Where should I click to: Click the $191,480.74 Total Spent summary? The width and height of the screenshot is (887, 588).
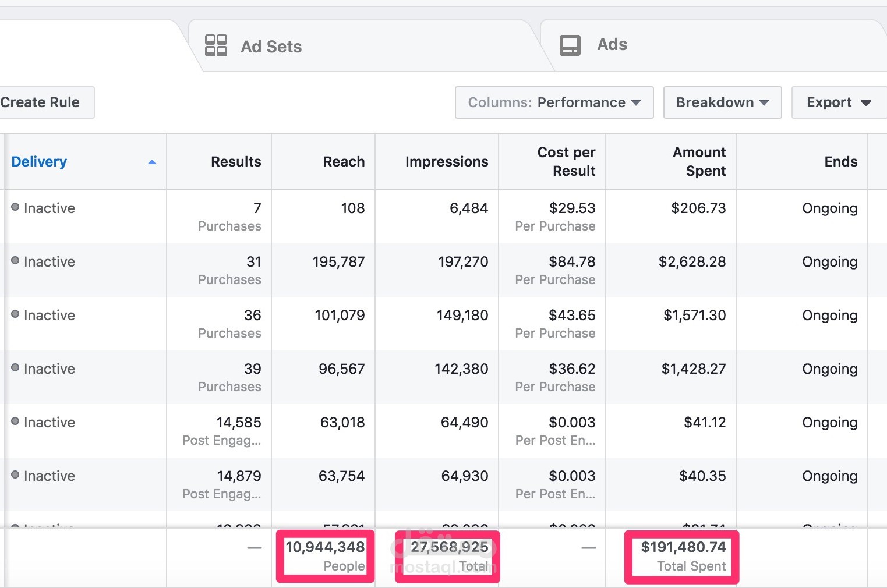click(684, 556)
